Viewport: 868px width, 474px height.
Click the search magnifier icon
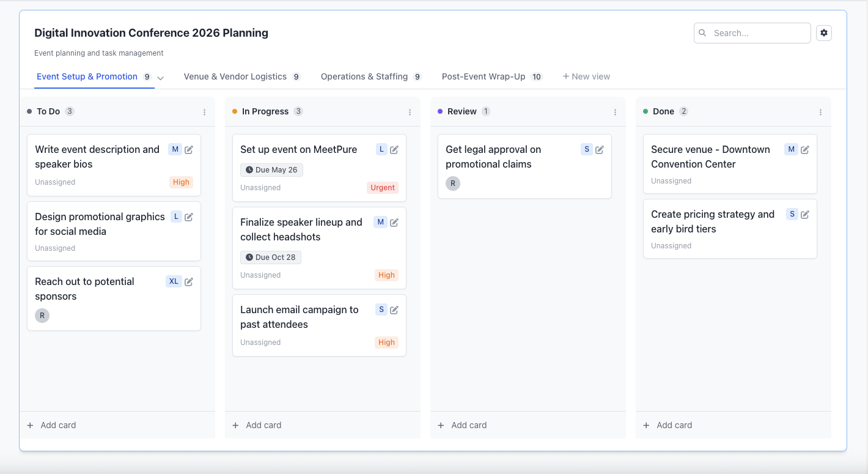click(x=702, y=33)
